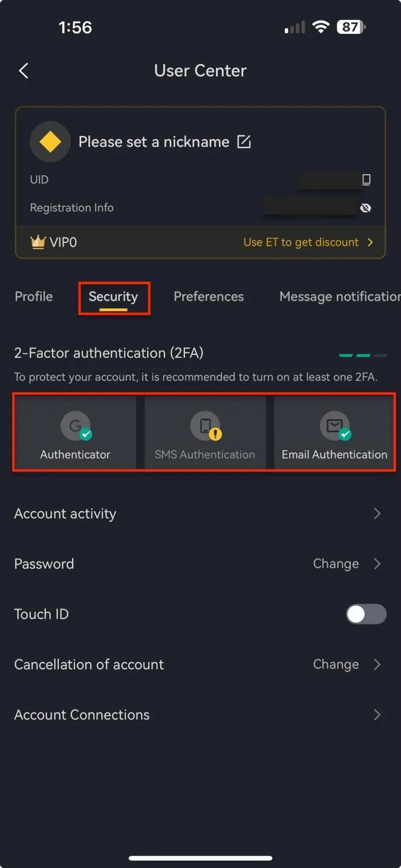The image size is (401, 868).
Task: Tap the Please set a nickname text
Action: click(154, 142)
